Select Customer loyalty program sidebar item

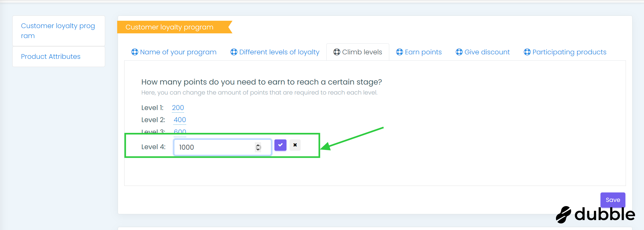(x=58, y=31)
